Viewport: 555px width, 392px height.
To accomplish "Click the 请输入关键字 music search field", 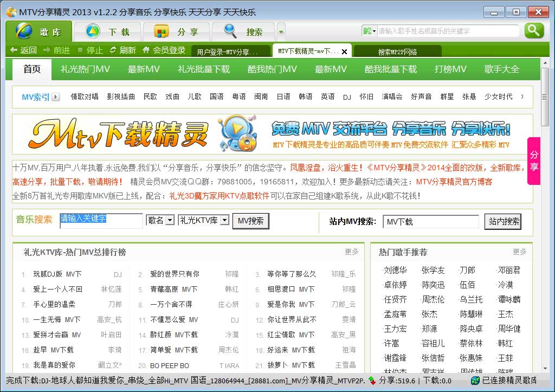I will [101, 220].
